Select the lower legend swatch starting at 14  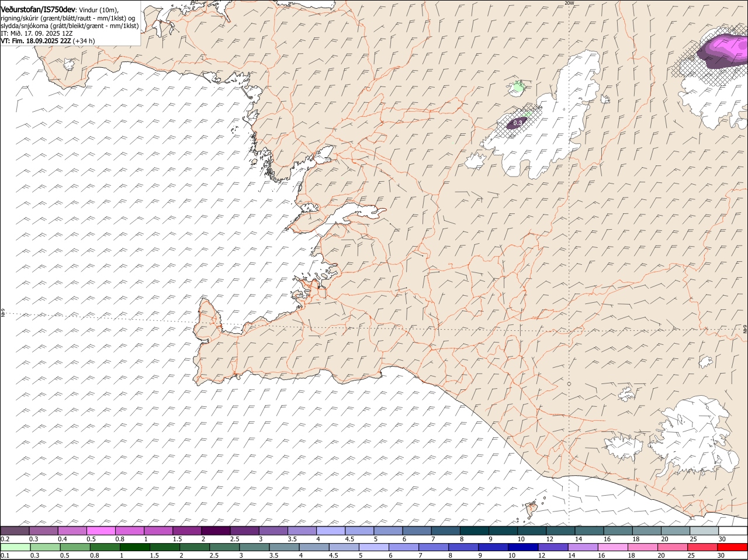583,547
